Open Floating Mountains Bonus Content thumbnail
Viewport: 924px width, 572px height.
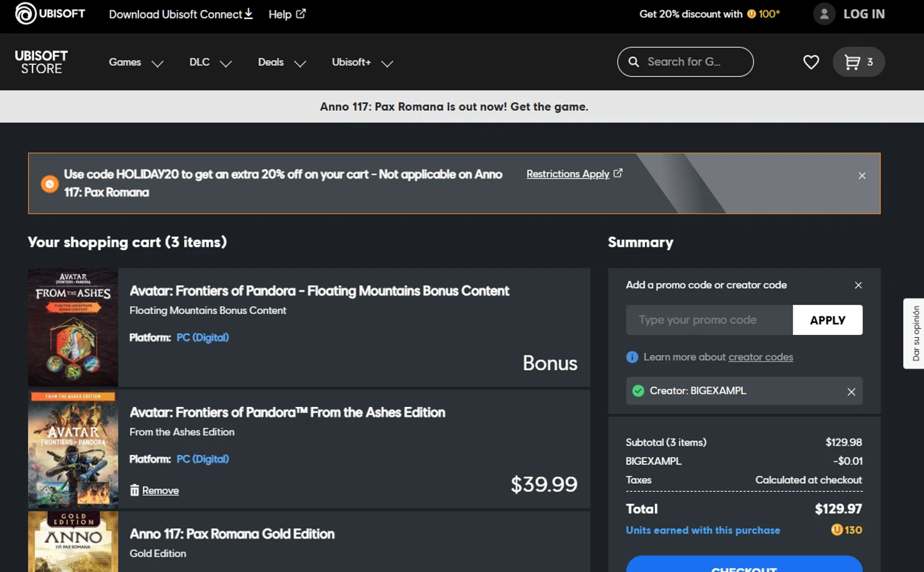(73, 327)
